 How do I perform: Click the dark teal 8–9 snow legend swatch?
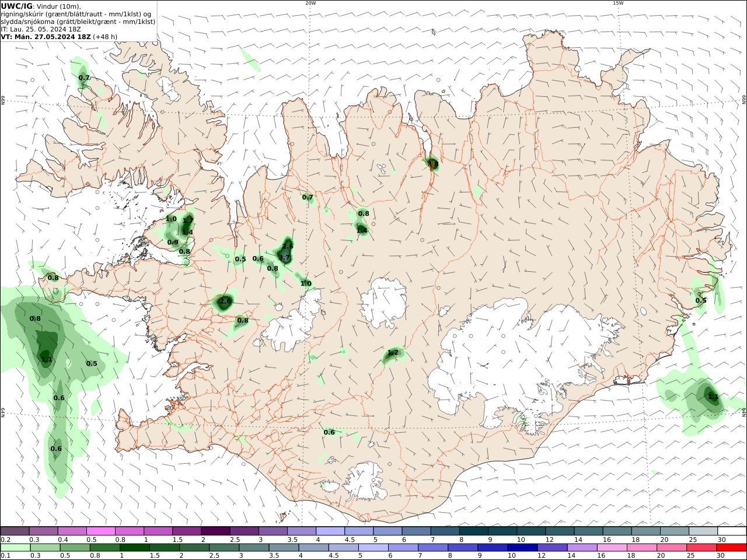(473, 531)
